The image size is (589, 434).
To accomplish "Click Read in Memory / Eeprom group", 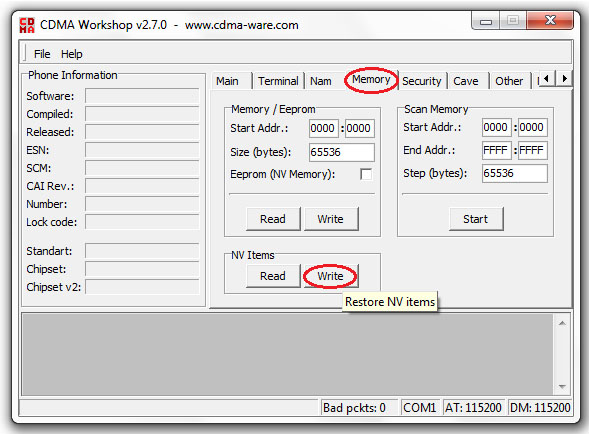I will click(273, 219).
